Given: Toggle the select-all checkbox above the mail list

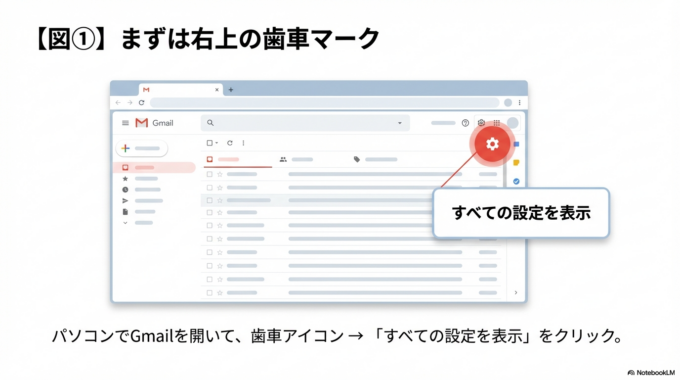Looking at the screenshot, I should 209,143.
